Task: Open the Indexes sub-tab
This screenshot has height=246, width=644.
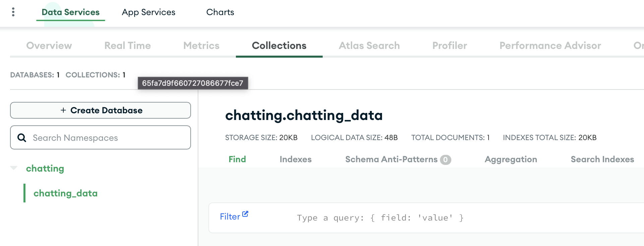Action: [x=295, y=160]
